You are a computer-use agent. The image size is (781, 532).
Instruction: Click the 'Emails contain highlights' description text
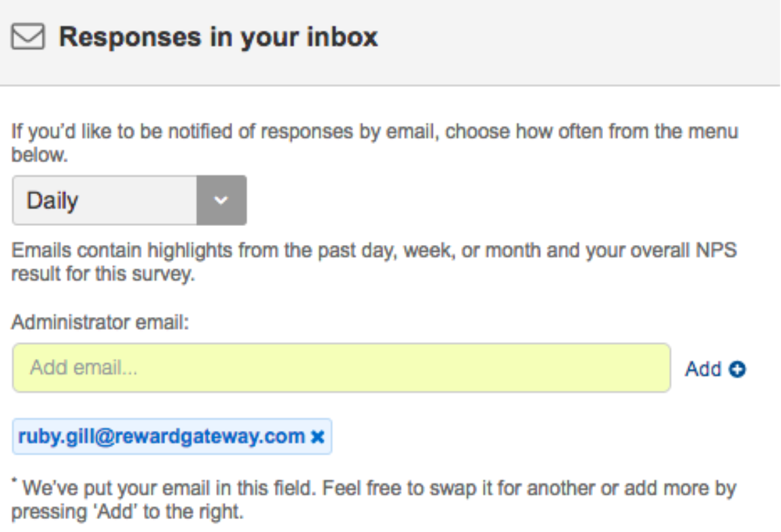point(374,262)
